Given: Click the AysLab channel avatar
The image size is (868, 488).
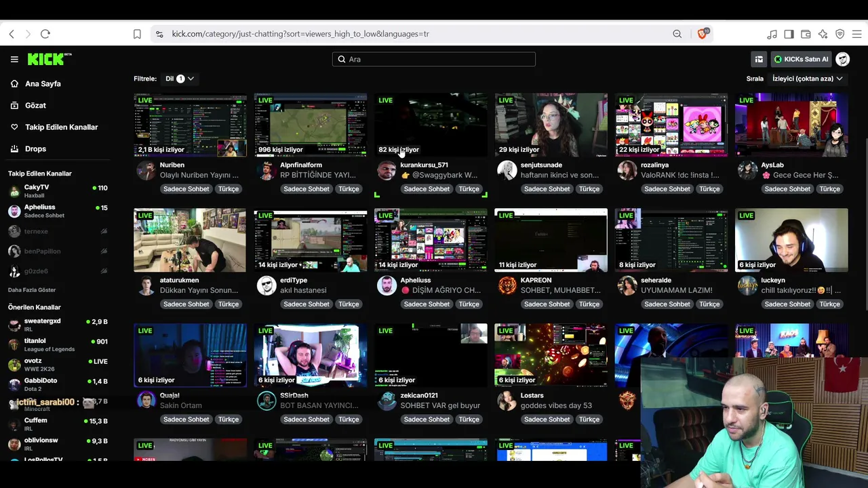Looking at the screenshot, I should pyautogui.click(x=747, y=170).
